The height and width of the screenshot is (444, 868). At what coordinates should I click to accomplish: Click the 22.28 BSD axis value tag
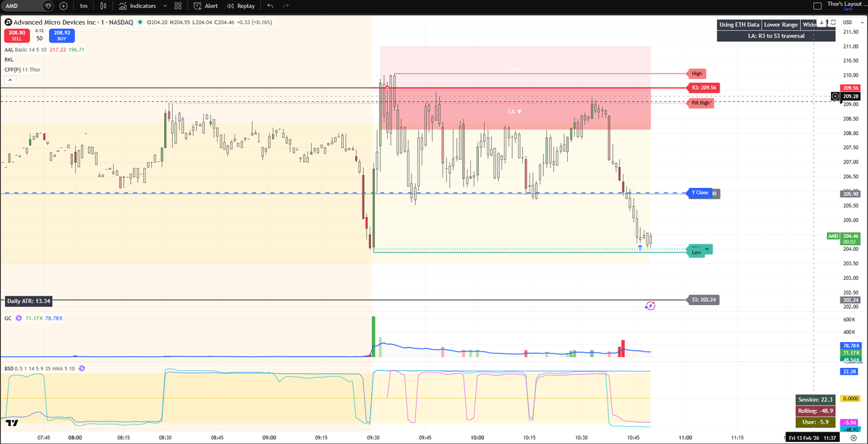(851, 371)
